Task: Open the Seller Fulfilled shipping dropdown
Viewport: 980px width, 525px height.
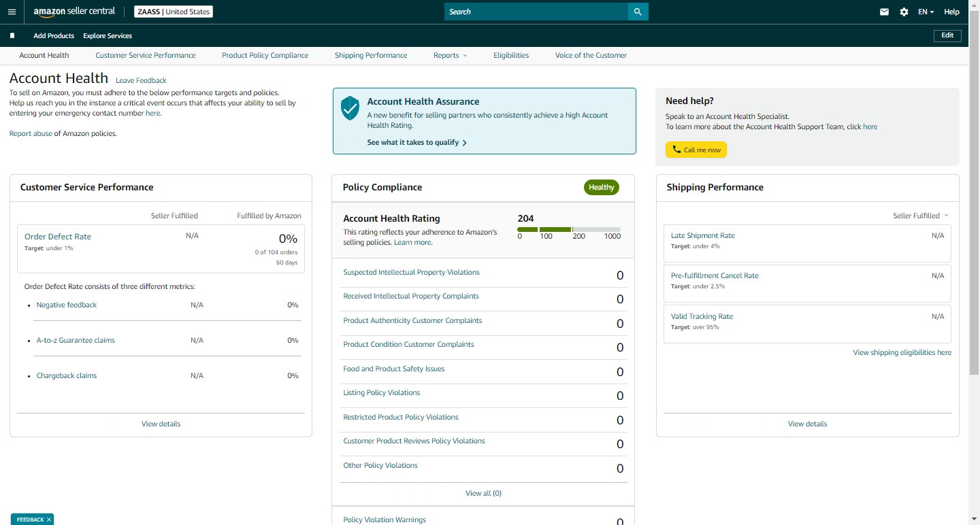Action: [920, 216]
